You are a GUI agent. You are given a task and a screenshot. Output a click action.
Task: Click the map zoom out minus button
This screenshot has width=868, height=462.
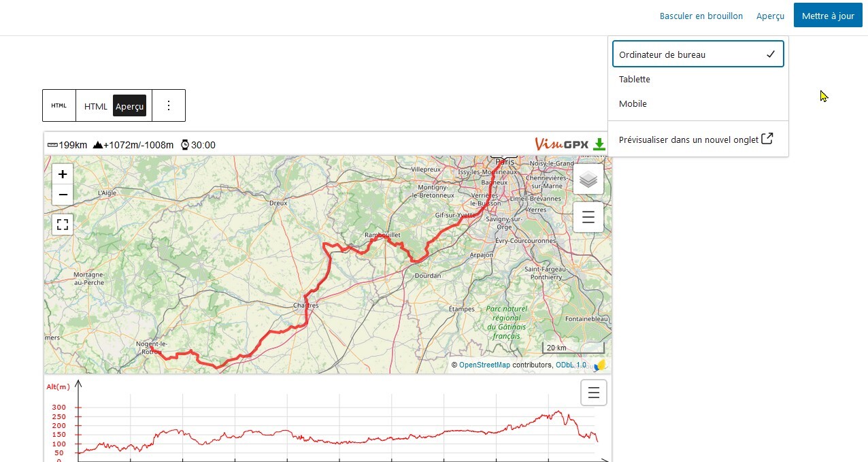(x=63, y=195)
